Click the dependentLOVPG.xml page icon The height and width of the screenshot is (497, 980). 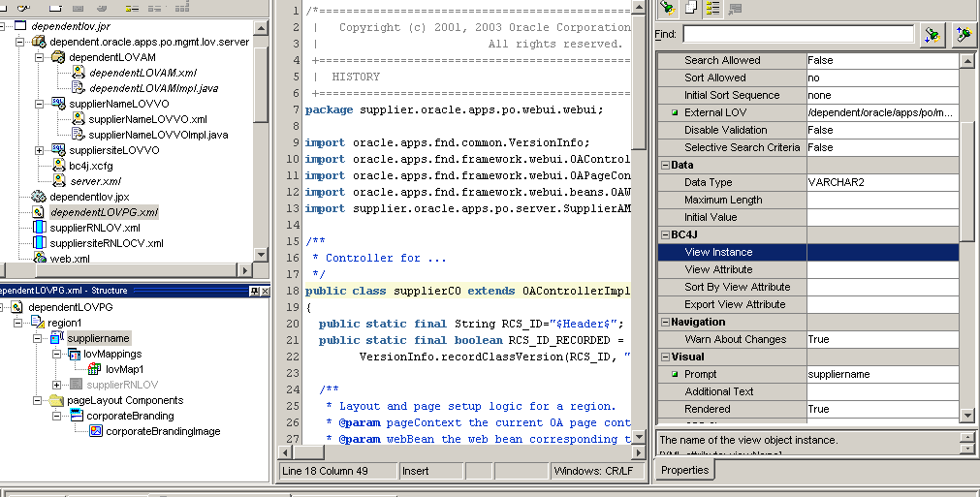pos(39,212)
